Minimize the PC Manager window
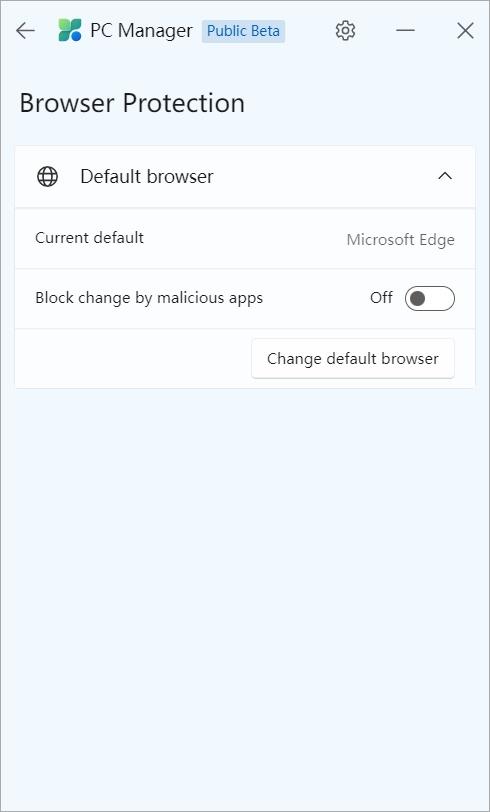 pos(405,31)
